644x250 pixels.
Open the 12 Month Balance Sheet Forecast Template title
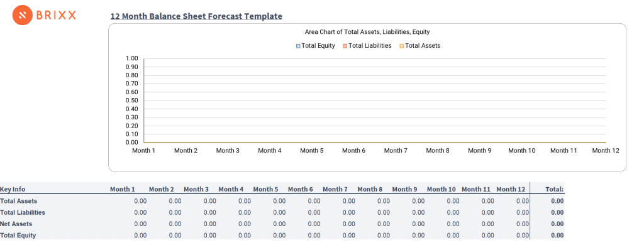click(x=196, y=16)
